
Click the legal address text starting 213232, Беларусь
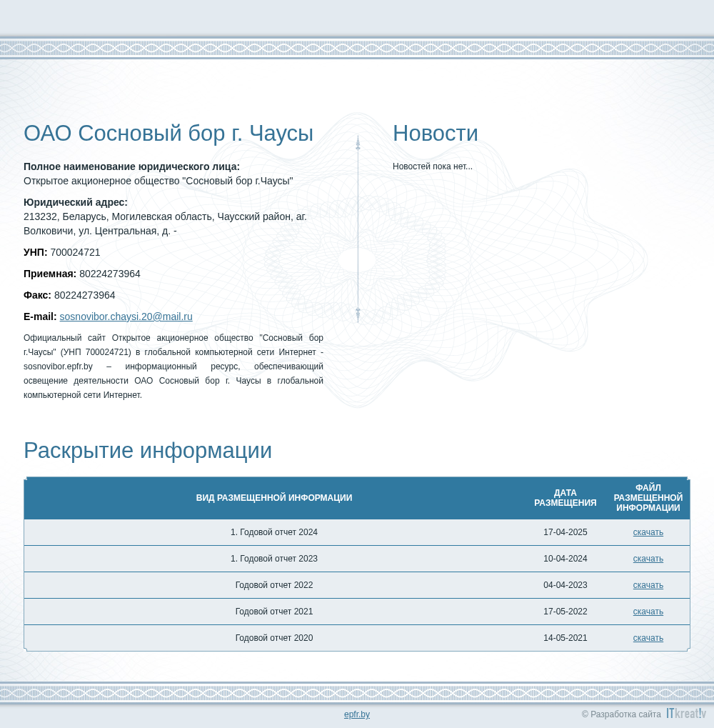(165, 224)
